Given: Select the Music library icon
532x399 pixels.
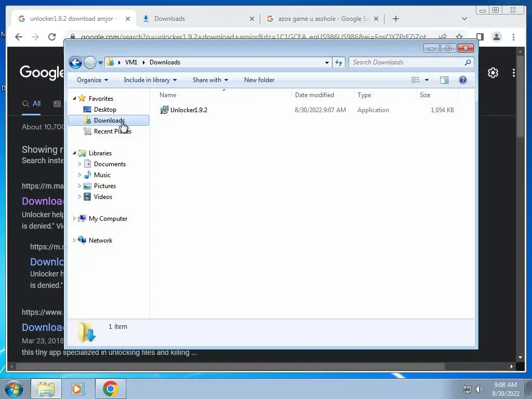Looking at the screenshot, I should pyautogui.click(x=87, y=175).
